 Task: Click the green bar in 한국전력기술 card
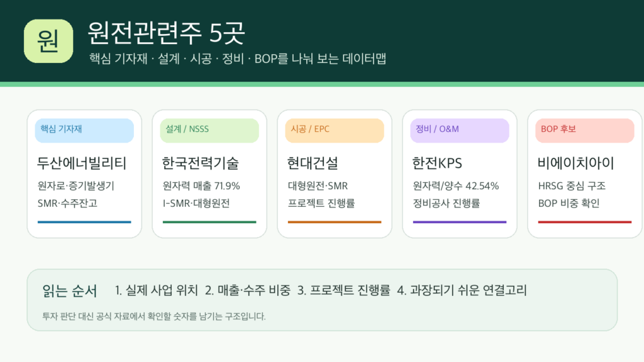click(x=209, y=222)
